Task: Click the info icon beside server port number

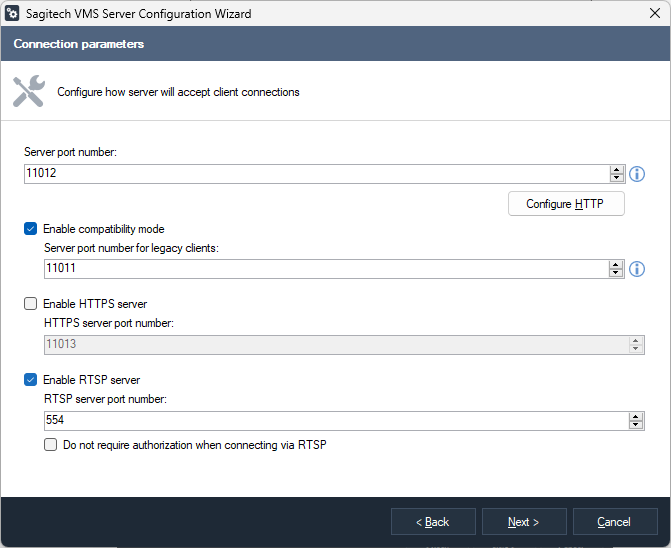Action: coord(637,174)
